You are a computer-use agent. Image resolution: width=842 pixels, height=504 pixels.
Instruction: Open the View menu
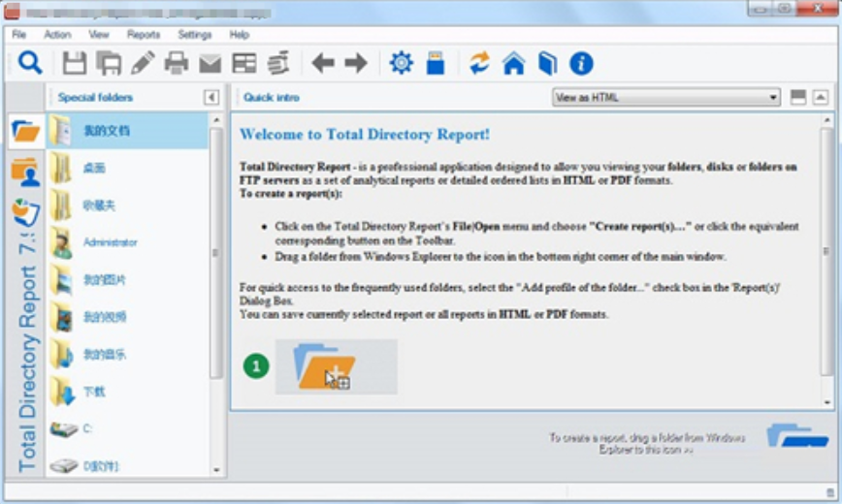click(x=99, y=34)
